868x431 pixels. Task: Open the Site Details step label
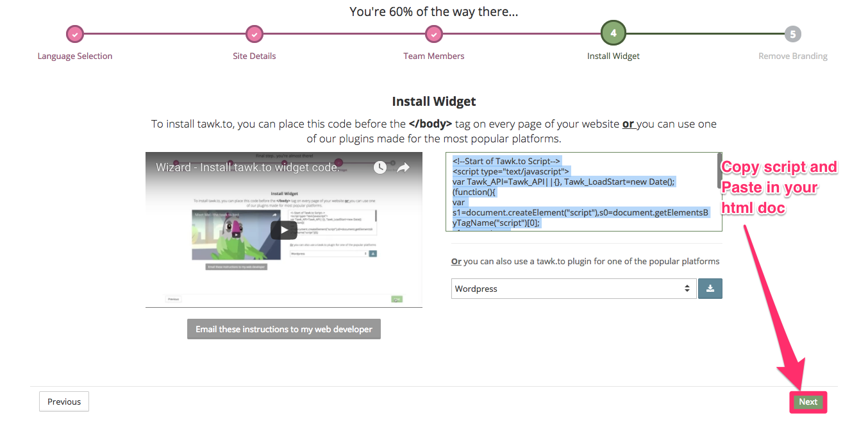click(255, 56)
